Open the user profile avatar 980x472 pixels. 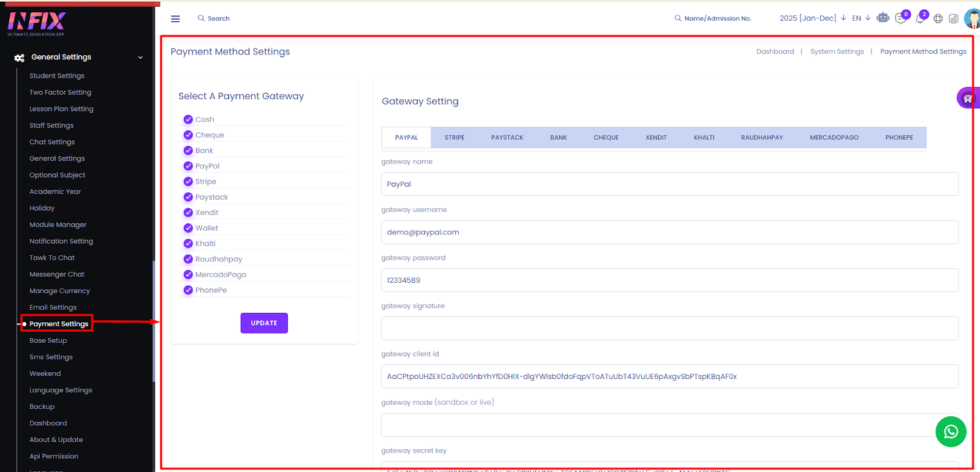coord(973,18)
